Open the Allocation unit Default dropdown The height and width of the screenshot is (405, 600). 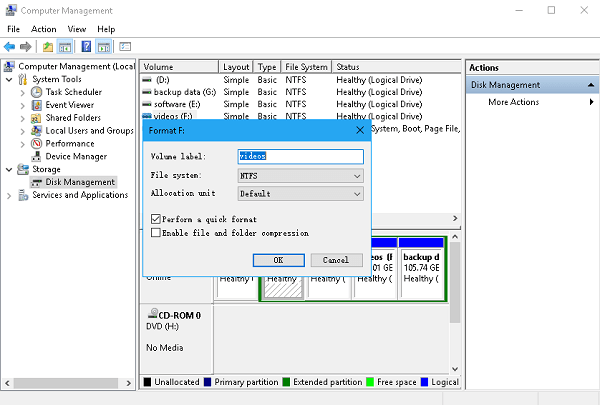[x=300, y=194]
